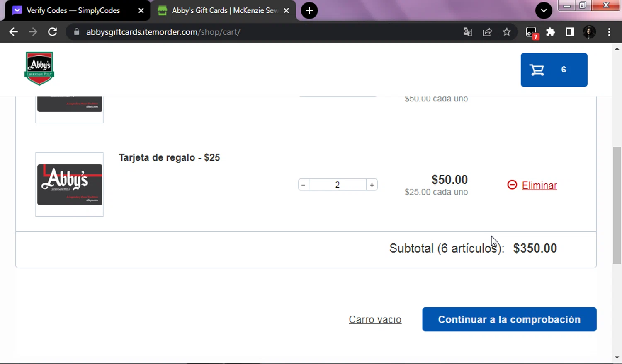Minimize the browser window
The image size is (622, 364).
coord(567,6)
